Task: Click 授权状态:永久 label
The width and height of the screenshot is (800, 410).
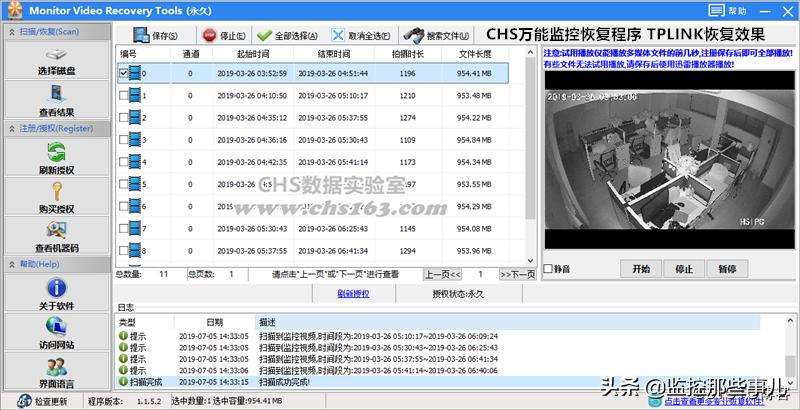Action: point(458,294)
